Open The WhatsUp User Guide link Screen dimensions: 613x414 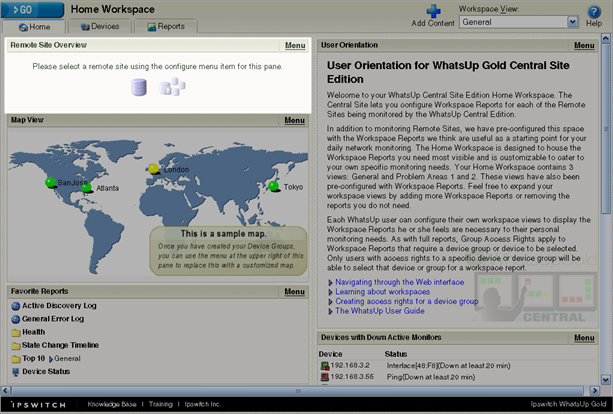[380, 311]
